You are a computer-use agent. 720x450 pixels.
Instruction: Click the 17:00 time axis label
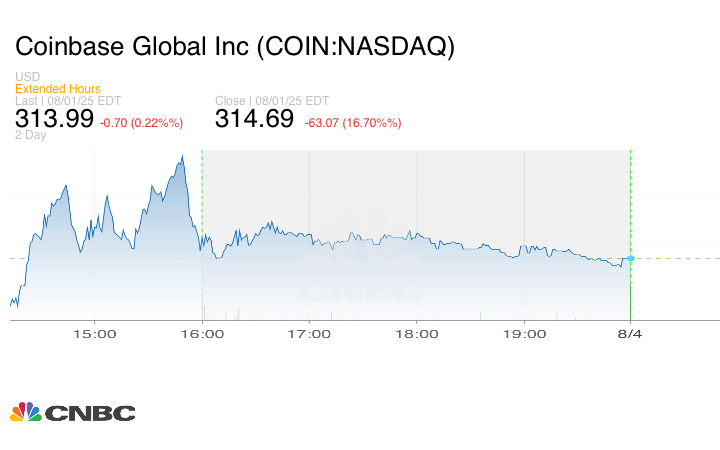pyautogui.click(x=310, y=334)
